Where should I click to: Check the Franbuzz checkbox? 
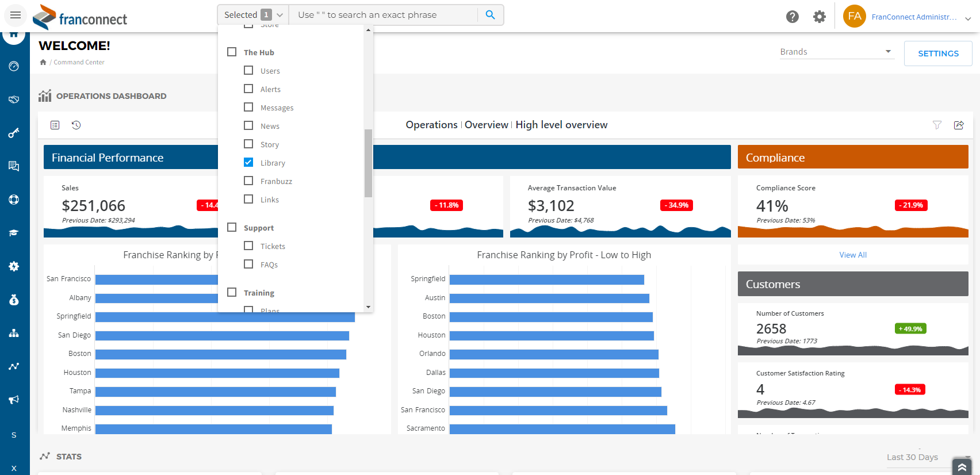click(248, 181)
